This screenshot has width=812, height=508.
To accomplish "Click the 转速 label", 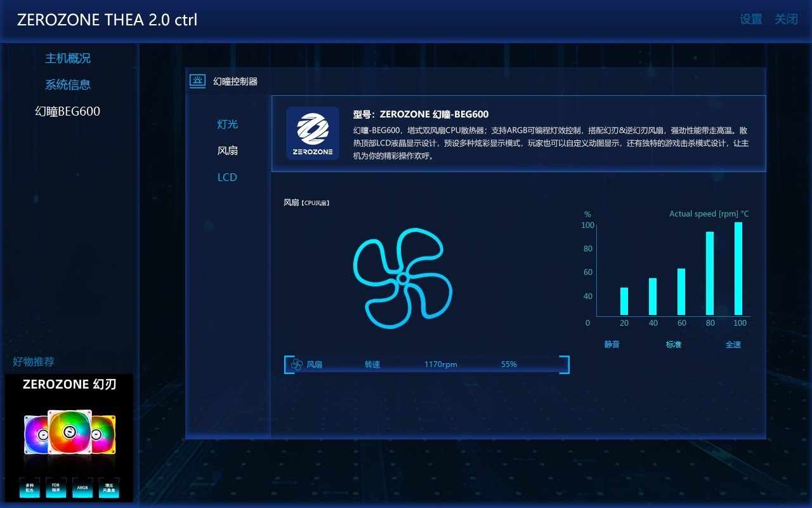I will (x=372, y=364).
